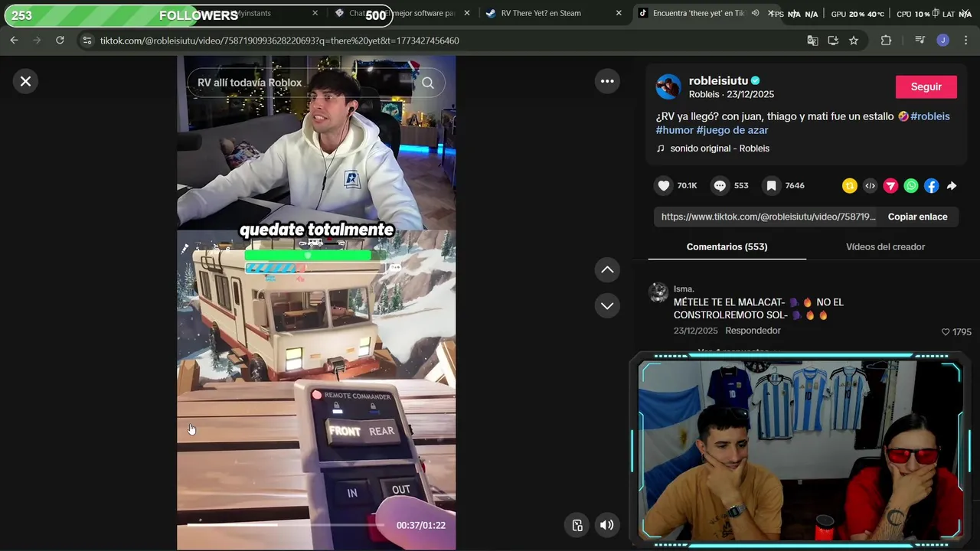980x551 pixels.
Task: Open #juego de azar hashtag
Action: pyautogui.click(x=732, y=130)
